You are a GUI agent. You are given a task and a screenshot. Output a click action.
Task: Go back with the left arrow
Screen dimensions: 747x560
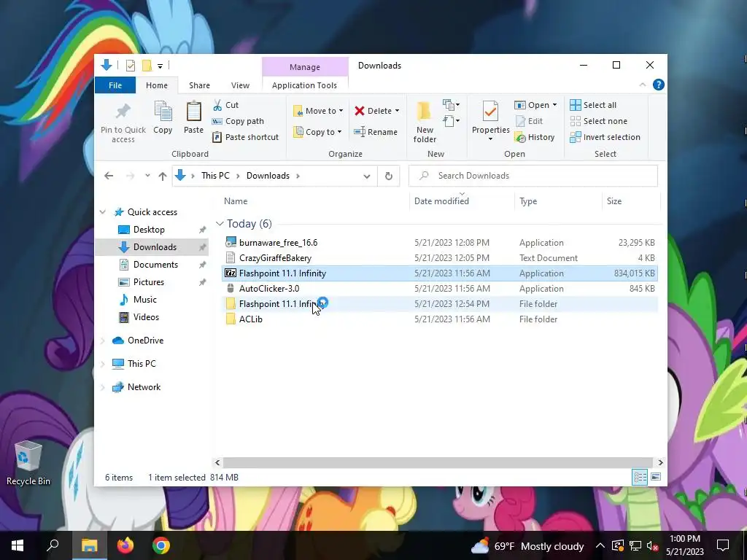[x=109, y=176]
